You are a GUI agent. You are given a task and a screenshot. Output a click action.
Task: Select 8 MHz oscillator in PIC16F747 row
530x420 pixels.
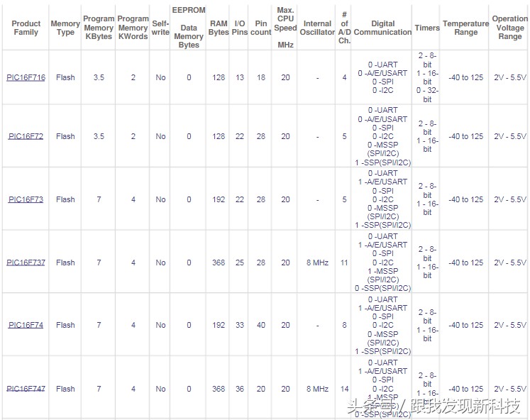(x=317, y=389)
